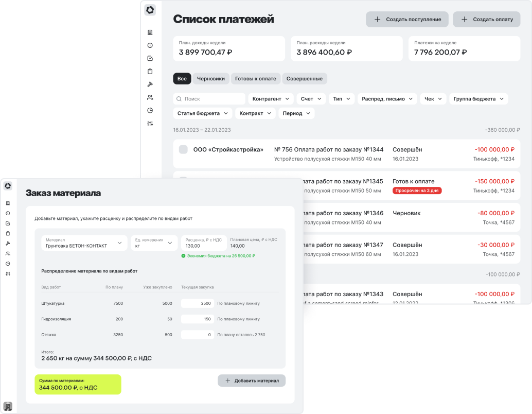This screenshot has height=414, width=532.
Task: Open the app logo home icon
Action: coord(150,10)
